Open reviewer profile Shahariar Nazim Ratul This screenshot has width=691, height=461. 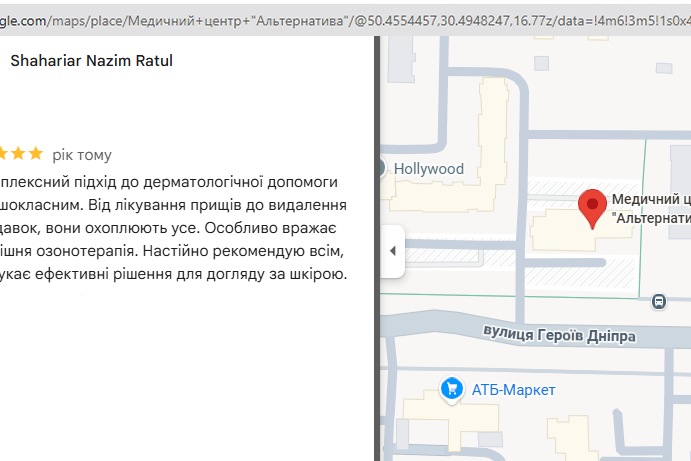click(x=91, y=61)
